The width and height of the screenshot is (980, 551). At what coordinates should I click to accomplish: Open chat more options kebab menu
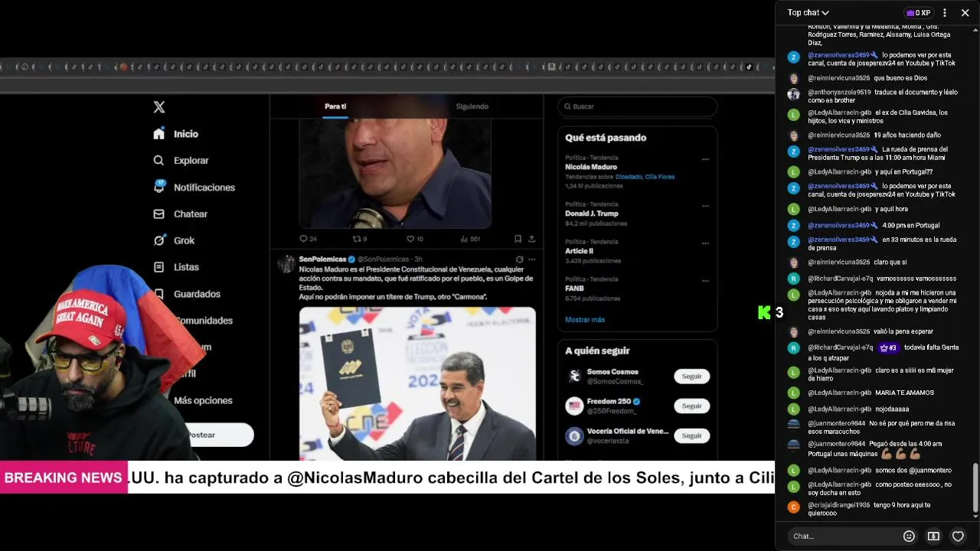[944, 12]
